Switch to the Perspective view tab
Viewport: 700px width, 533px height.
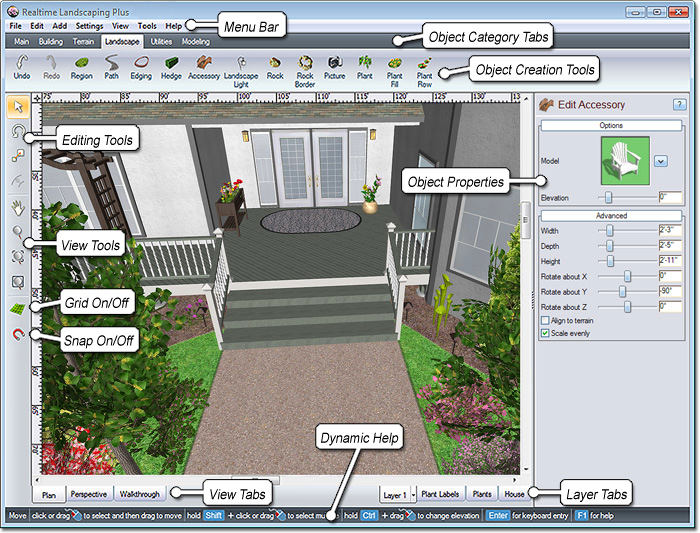click(89, 494)
